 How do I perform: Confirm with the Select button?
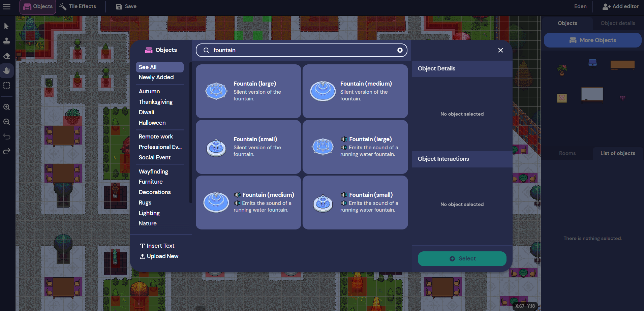tap(462, 258)
